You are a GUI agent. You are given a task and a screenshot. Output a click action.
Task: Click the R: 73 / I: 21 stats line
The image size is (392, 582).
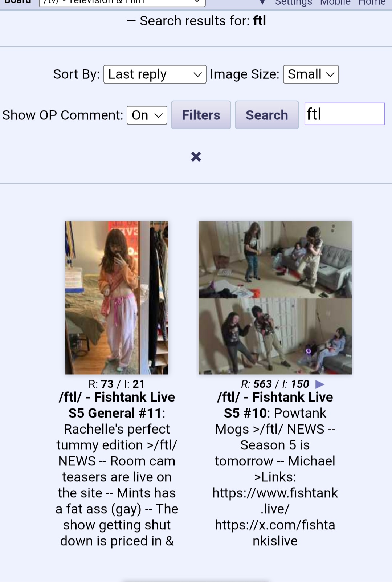point(117,384)
